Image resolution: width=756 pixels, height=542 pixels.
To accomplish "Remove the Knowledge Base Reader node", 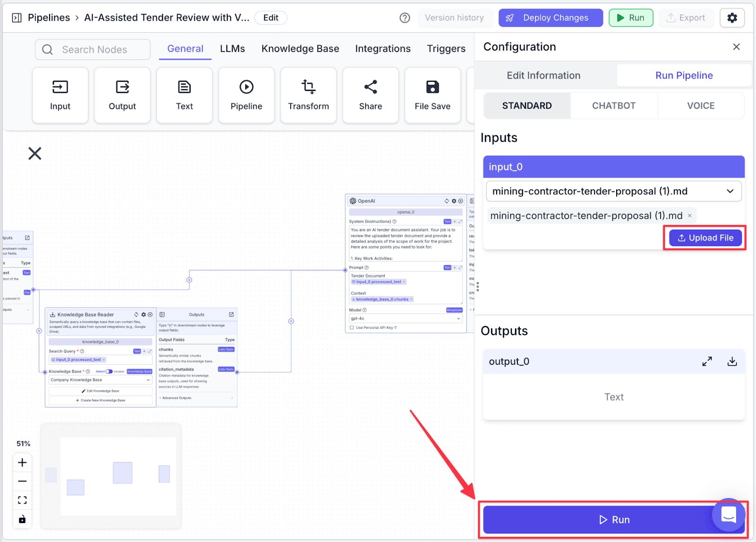I will point(150,315).
